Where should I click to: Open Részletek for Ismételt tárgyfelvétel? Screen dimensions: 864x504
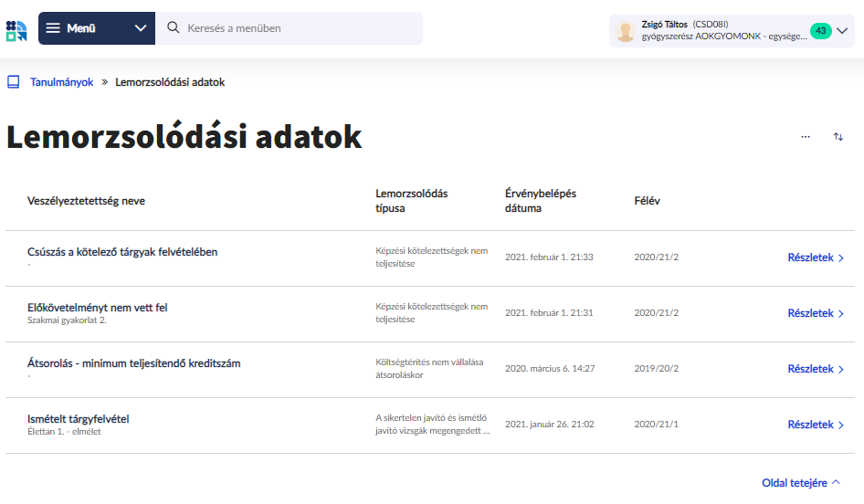tap(816, 425)
